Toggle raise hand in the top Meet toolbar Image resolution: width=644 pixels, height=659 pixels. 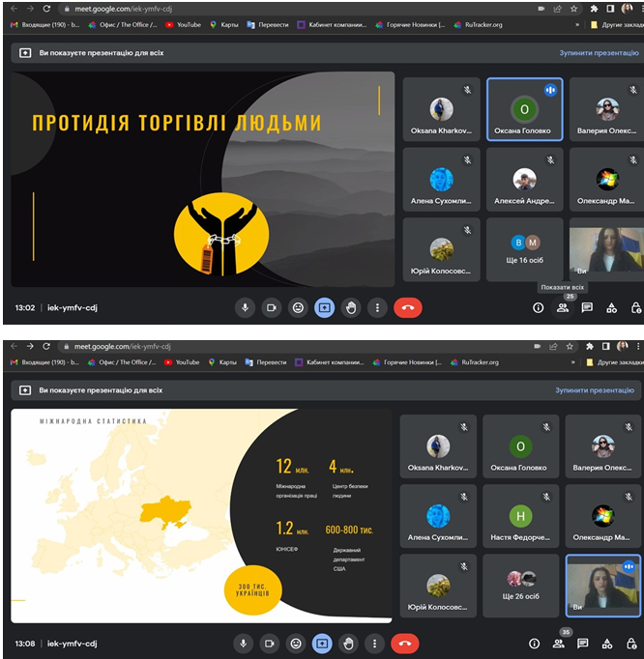tap(351, 307)
